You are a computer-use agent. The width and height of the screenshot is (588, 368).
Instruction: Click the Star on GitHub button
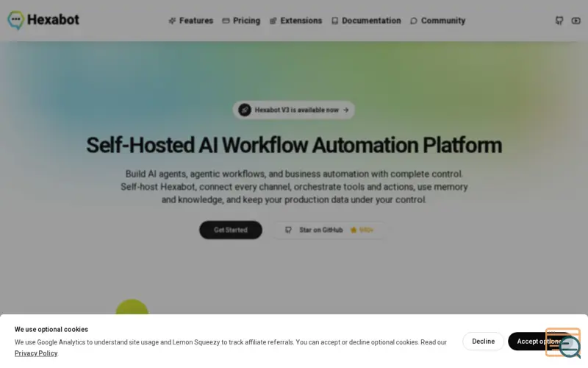point(329,230)
